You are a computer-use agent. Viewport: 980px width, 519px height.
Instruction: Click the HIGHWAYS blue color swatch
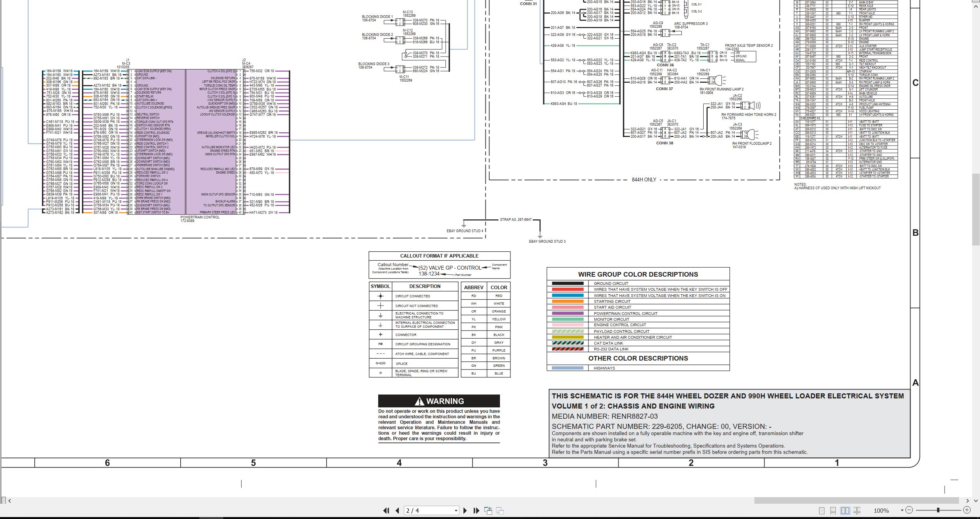[567, 368]
